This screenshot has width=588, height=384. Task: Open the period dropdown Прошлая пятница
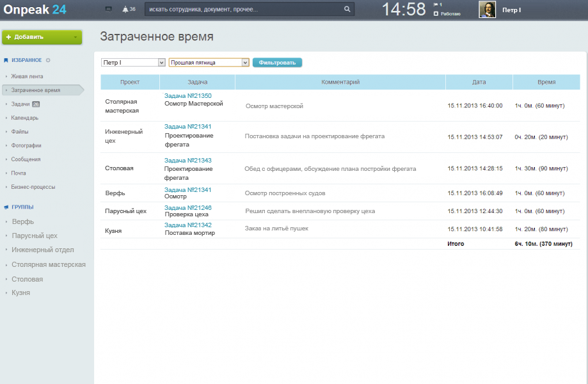click(x=209, y=63)
